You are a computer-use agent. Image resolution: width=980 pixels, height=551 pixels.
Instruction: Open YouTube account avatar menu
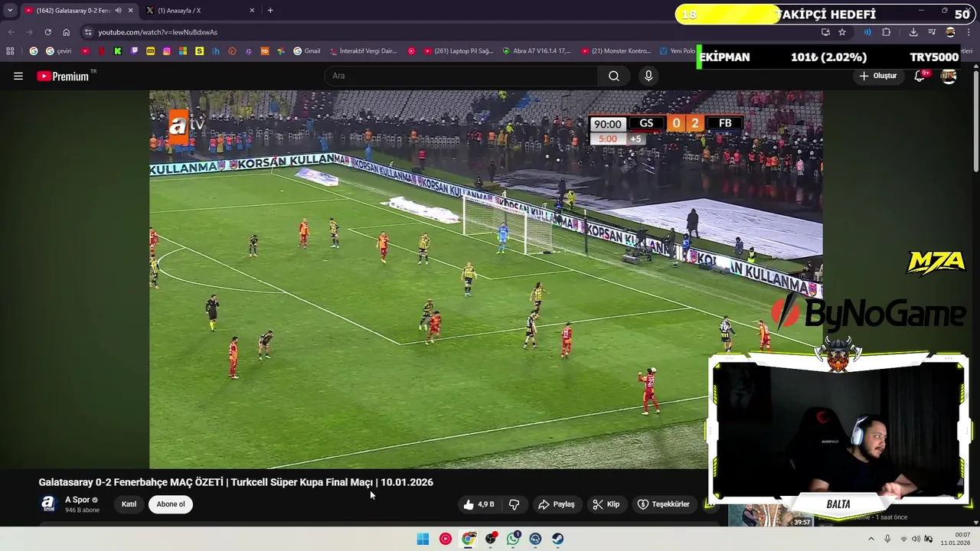point(949,76)
